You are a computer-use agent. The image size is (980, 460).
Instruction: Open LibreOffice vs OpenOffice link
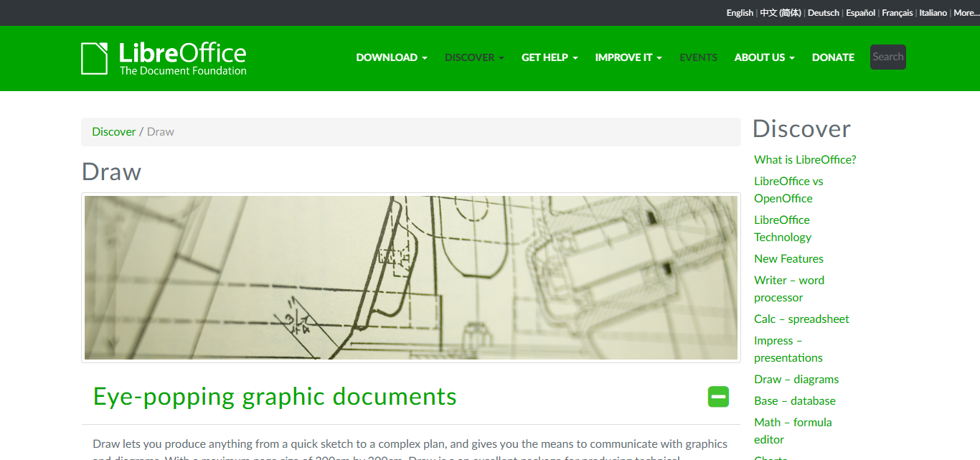(788, 190)
